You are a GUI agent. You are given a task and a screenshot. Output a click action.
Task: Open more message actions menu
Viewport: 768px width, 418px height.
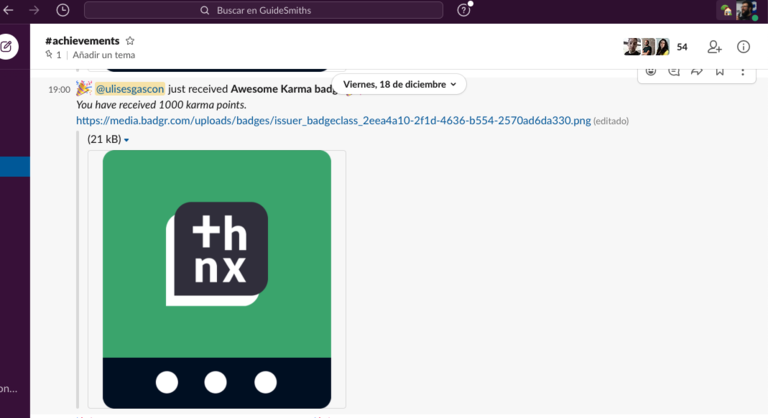743,72
